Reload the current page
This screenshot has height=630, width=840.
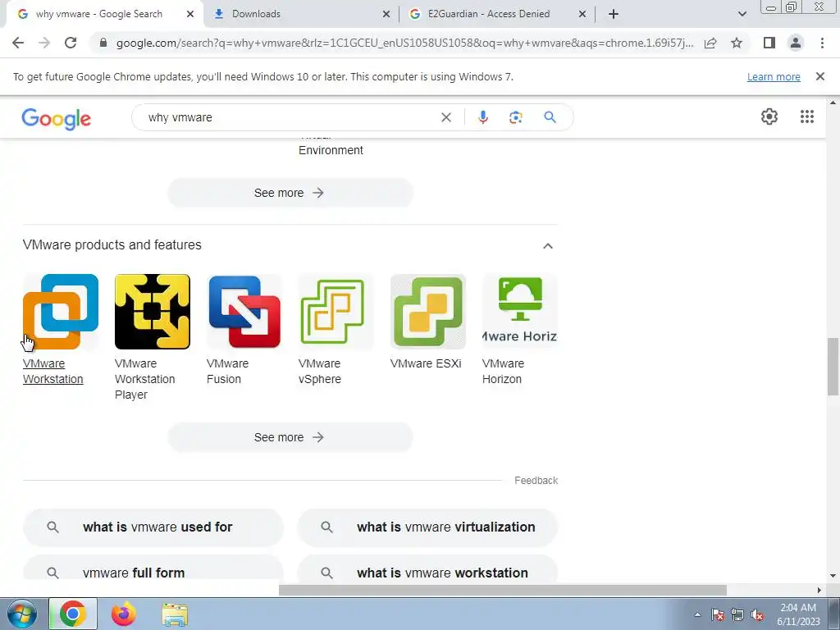coord(71,43)
